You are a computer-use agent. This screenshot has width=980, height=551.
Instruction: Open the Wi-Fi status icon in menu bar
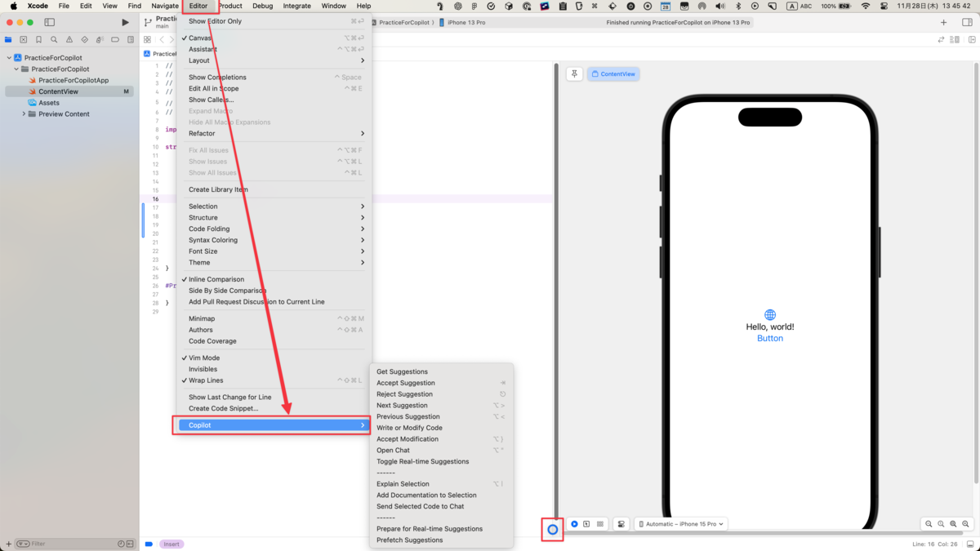866,6
